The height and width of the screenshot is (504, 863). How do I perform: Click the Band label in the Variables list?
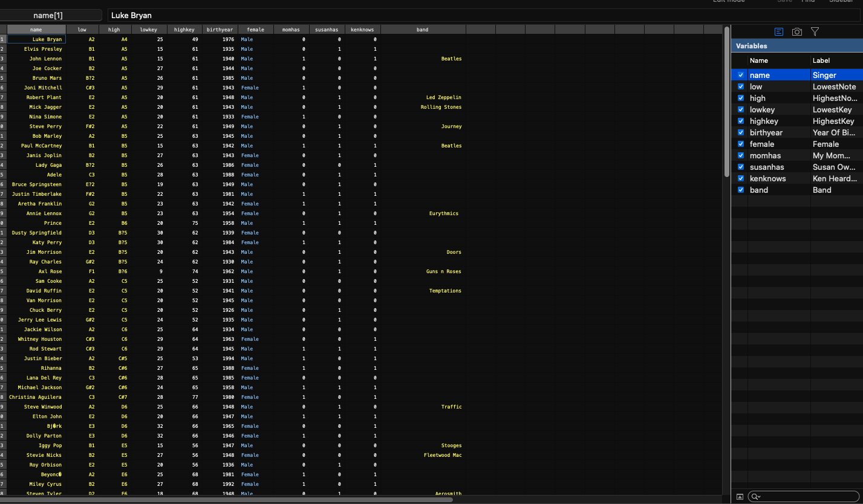(x=822, y=190)
